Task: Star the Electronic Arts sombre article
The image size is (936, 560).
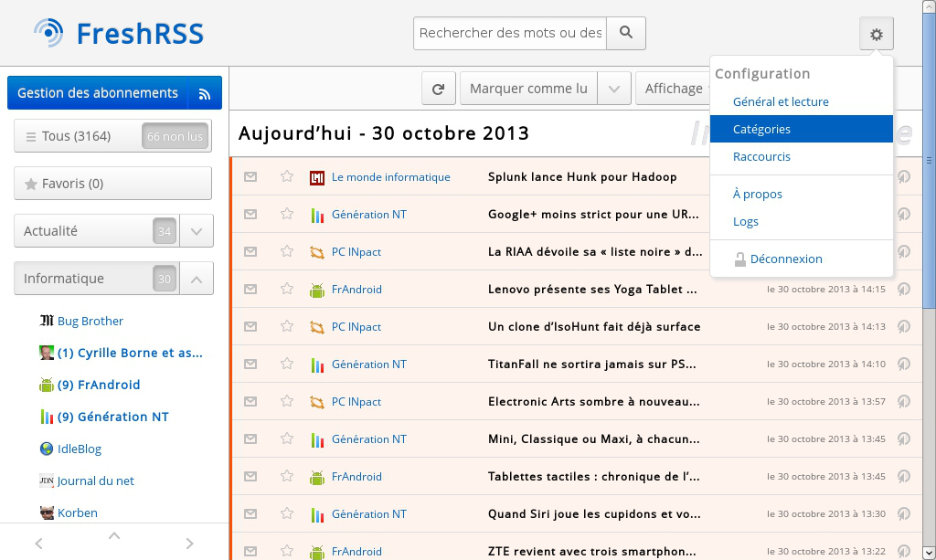Action: point(287,401)
